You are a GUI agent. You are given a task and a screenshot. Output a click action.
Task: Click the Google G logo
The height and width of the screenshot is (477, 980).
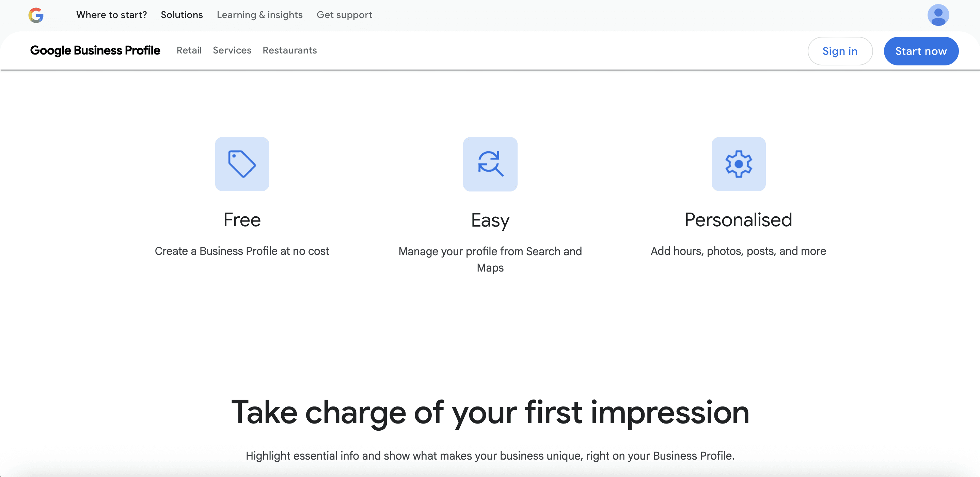[36, 15]
